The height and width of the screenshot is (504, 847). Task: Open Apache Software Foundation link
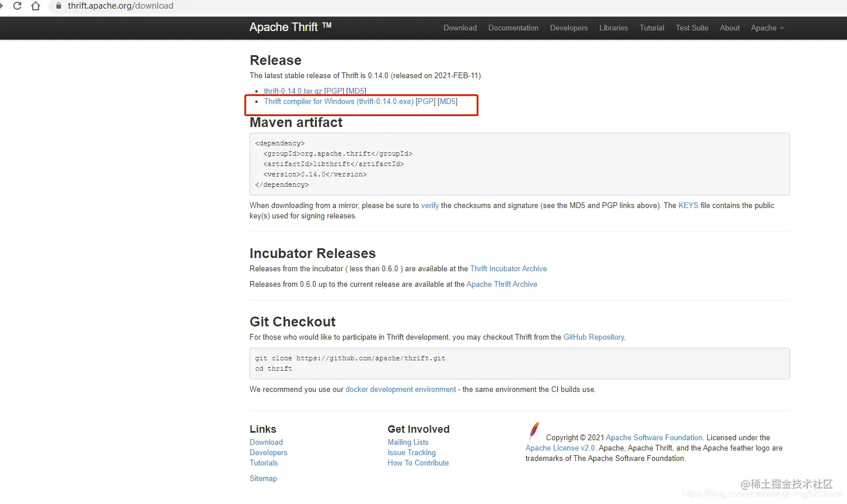[654, 437]
